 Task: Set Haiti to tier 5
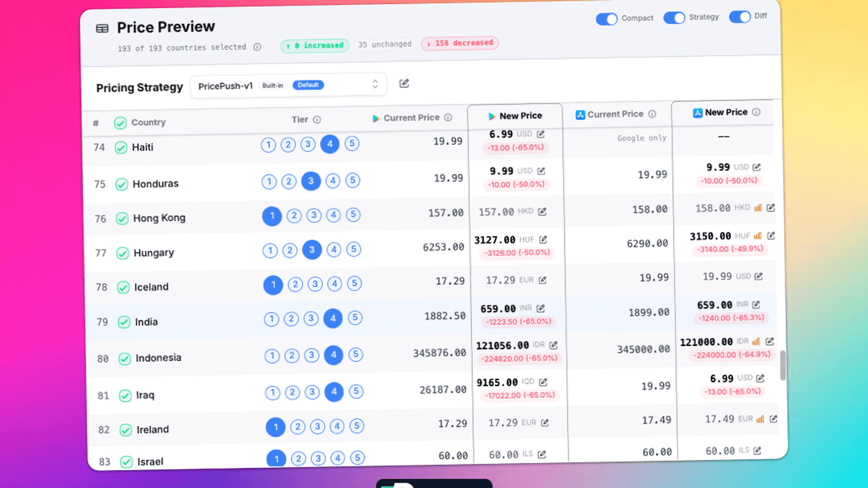click(352, 144)
